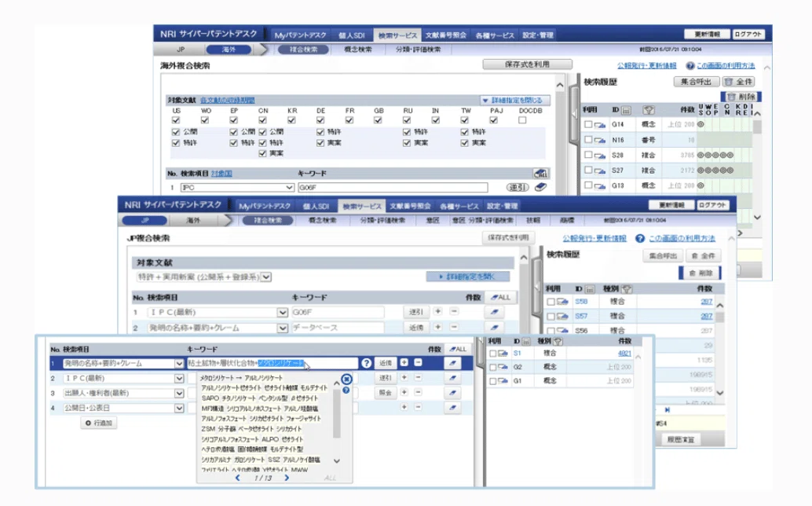Switch to 海外 tab in JP window
The width and height of the screenshot is (812, 506).
pos(193,221)
